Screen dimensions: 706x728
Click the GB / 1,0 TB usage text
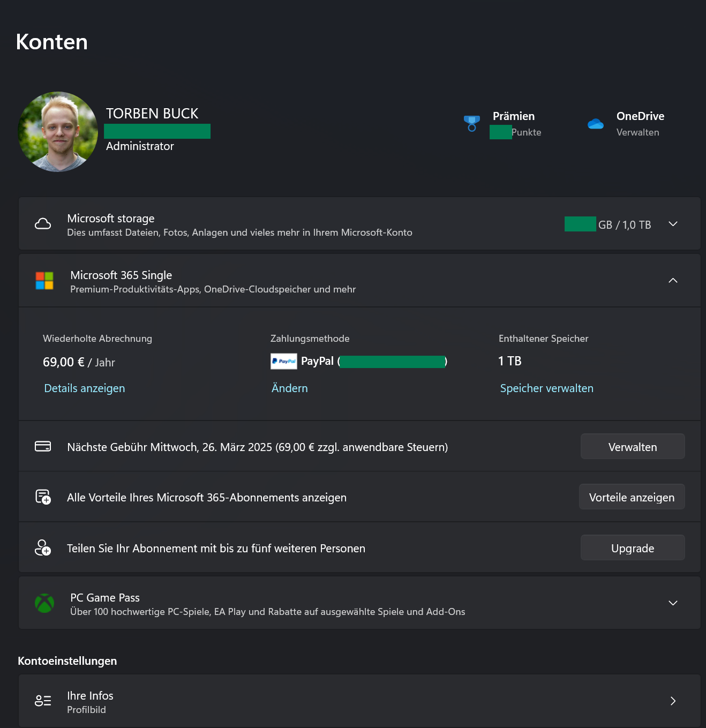[625, 225]
